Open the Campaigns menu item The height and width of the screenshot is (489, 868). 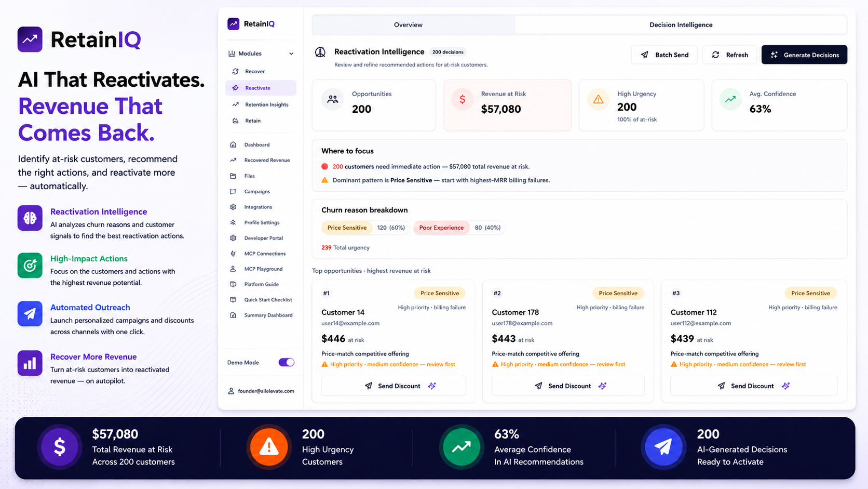point(261,191)
